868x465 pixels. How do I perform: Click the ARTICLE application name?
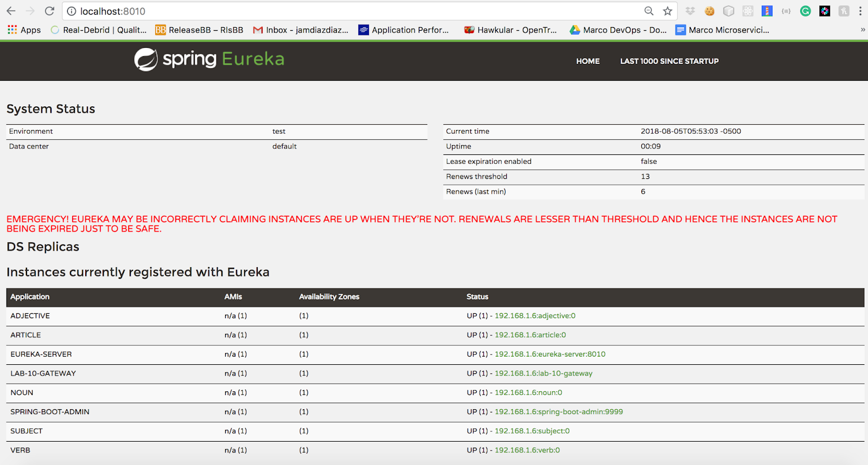point(25,335)
